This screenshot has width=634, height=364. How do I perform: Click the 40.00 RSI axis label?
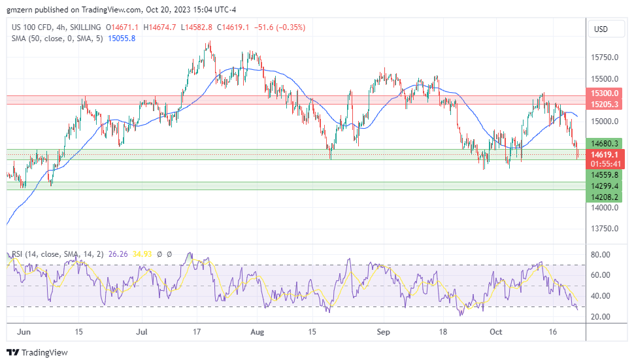601,295
